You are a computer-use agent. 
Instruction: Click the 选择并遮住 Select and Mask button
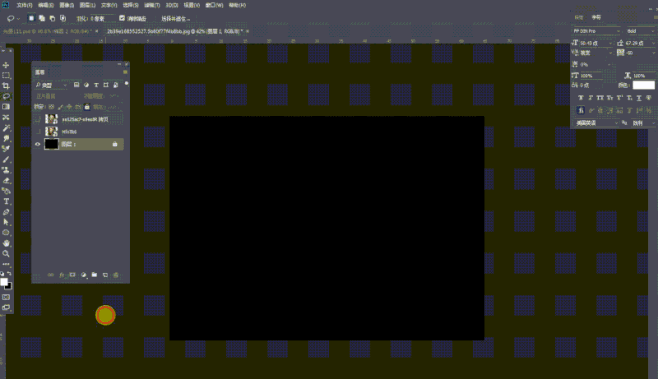(x=175, y=18)
